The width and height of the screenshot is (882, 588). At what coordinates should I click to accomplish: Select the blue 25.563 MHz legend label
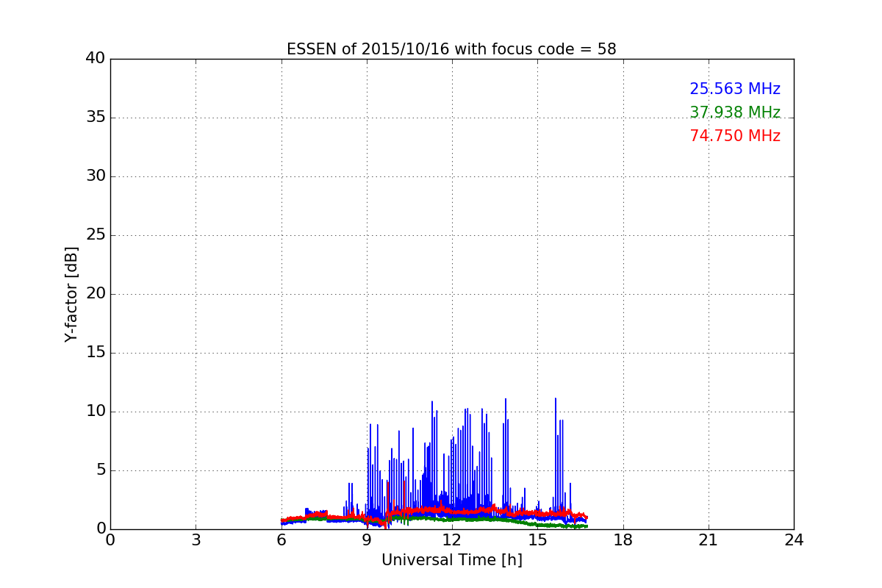click(x=735, y=89)
